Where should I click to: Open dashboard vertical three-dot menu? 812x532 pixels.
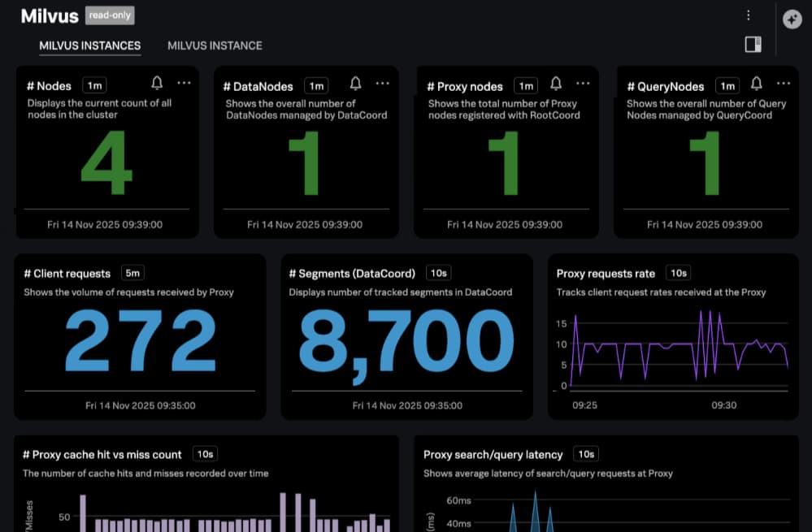[749, 15]
